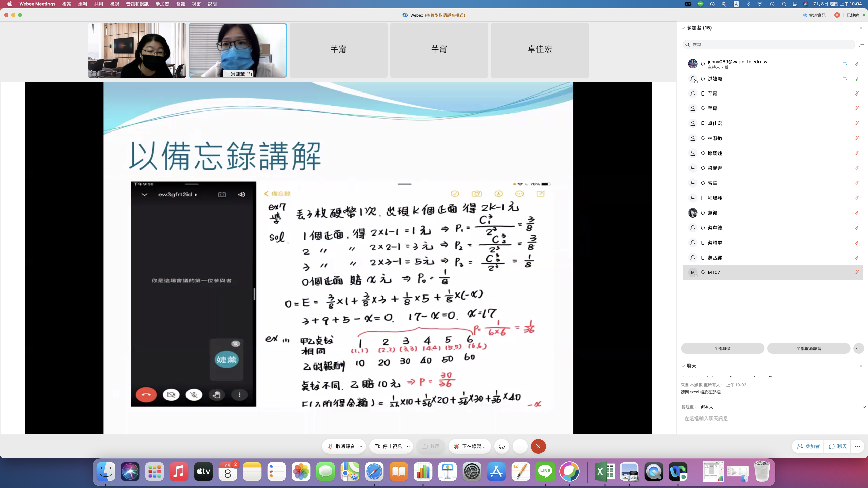Open 會議資訊 meeting info
This screenshot has width=868, height=488.
[814, 15]
